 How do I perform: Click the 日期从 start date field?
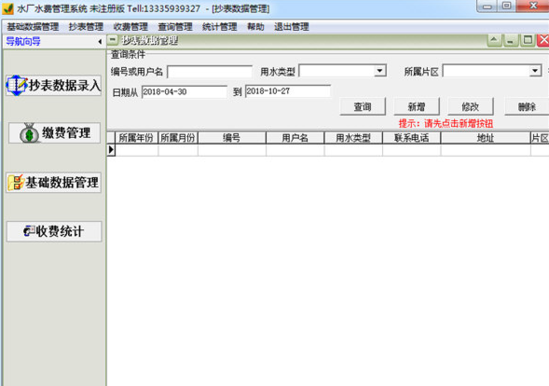pos(184,92)
